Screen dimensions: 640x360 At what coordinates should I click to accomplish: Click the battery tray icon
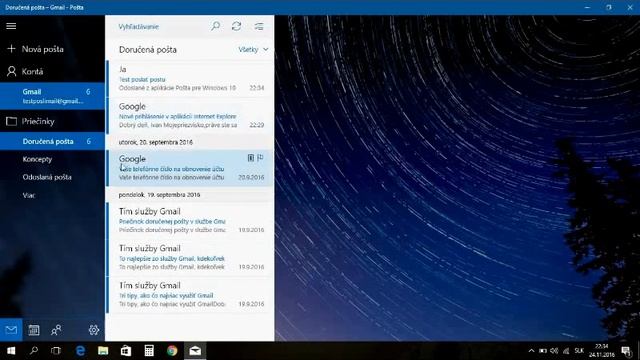542,351
